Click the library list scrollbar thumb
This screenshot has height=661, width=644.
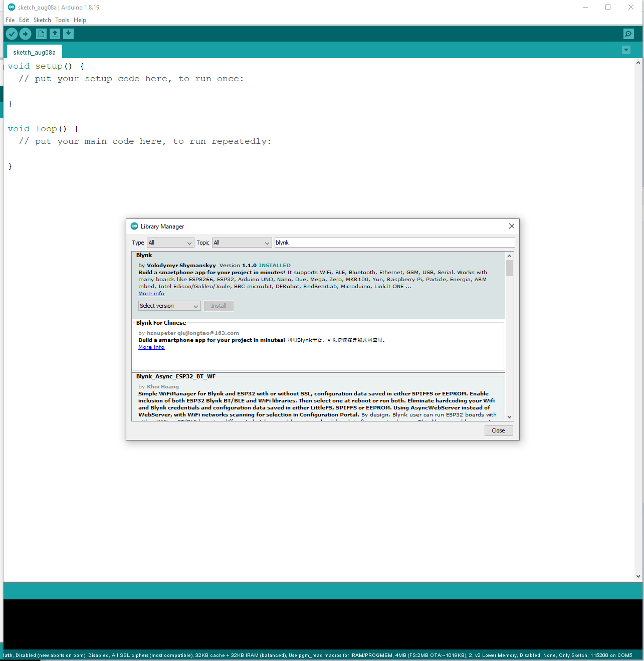[x=509, y=268]
